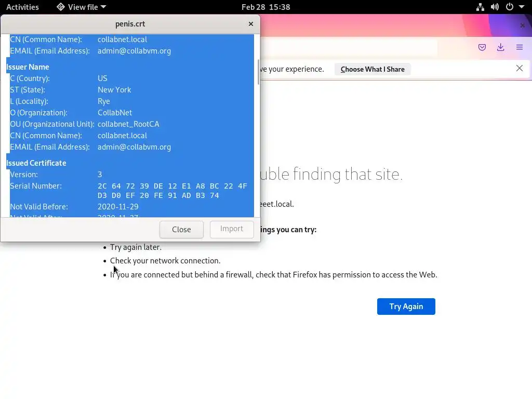Expand the system menu arrow in top bar
This screenshot has height=399, width=532.
point(522,7)
